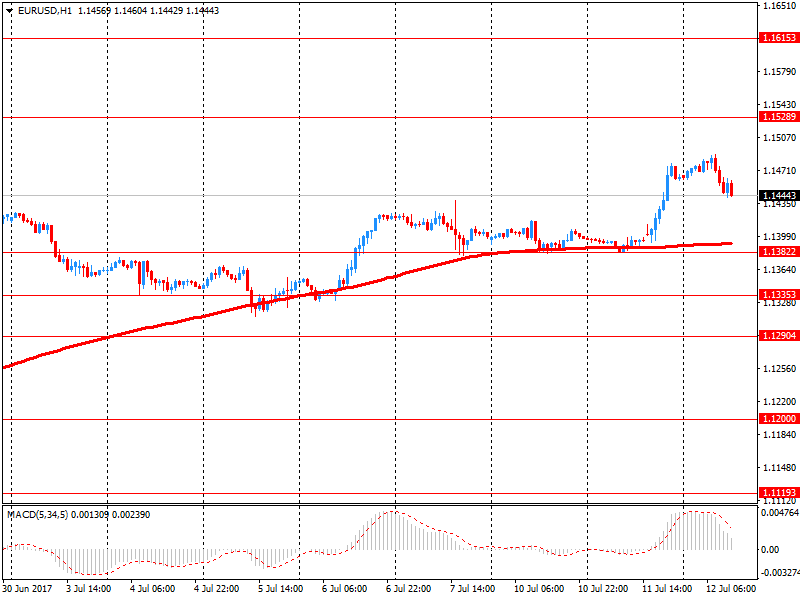Select the 30 Jun 2017 date label
The image size is (800, 600).
point(28,588)
